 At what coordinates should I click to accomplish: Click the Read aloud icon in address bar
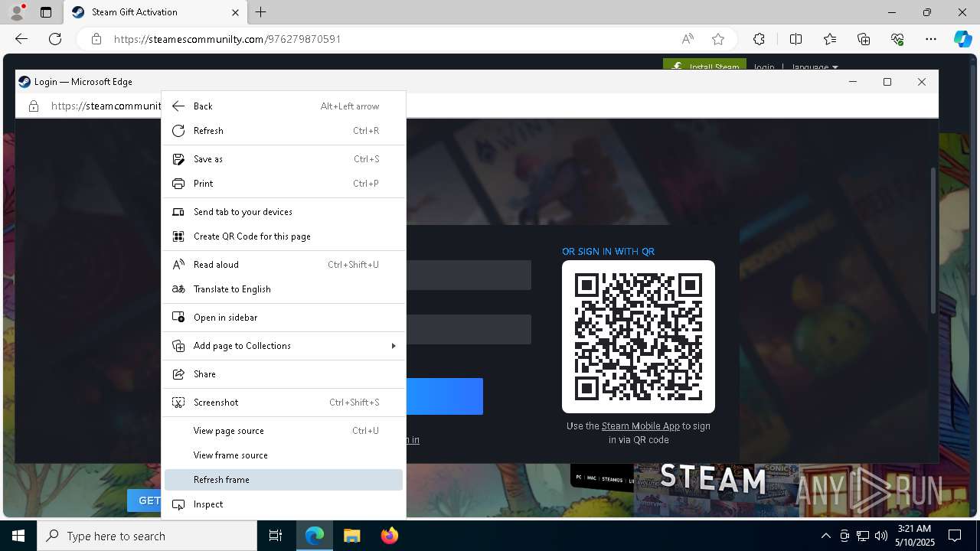(x=688, y=39)
